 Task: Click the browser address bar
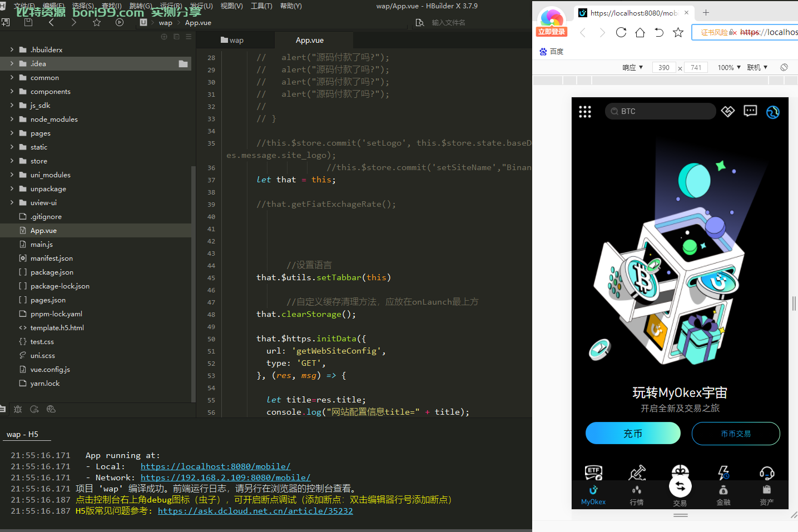[745, 32]
